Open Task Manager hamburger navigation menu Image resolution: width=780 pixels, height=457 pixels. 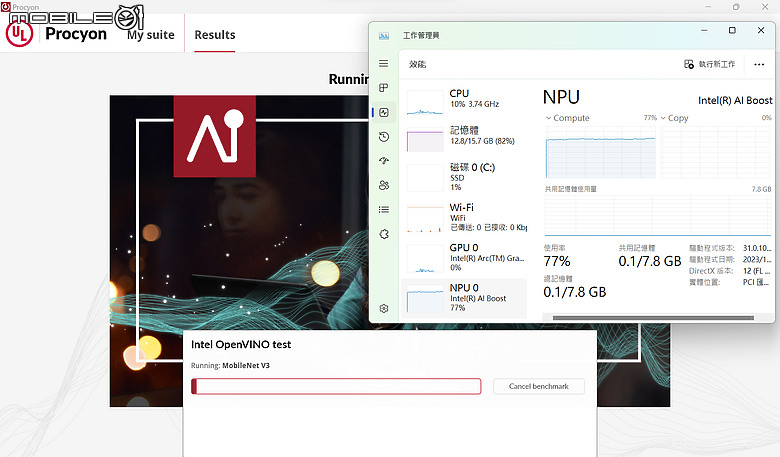click(384, 64)
